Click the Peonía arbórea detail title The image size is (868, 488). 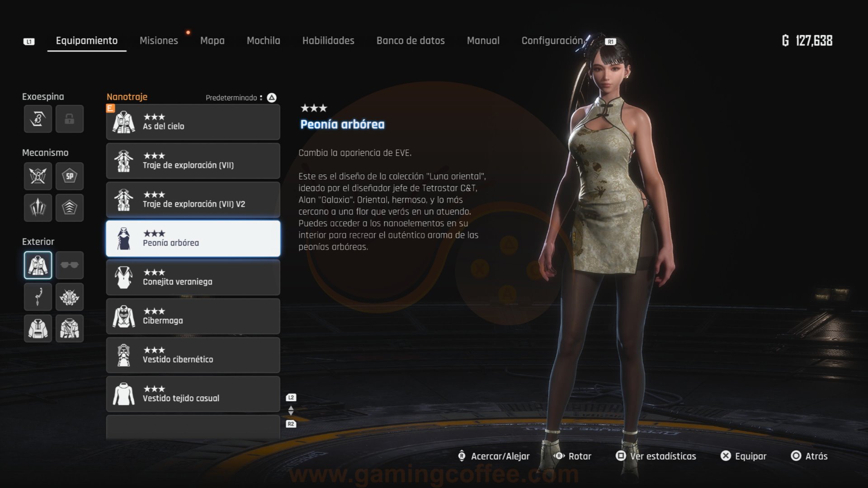pyautogui.click(x=342, y=125)
